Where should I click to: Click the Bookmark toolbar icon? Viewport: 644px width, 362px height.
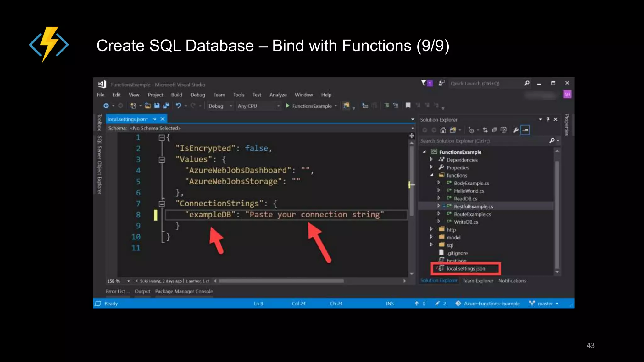pyautogui.click(x=408, y=105)
